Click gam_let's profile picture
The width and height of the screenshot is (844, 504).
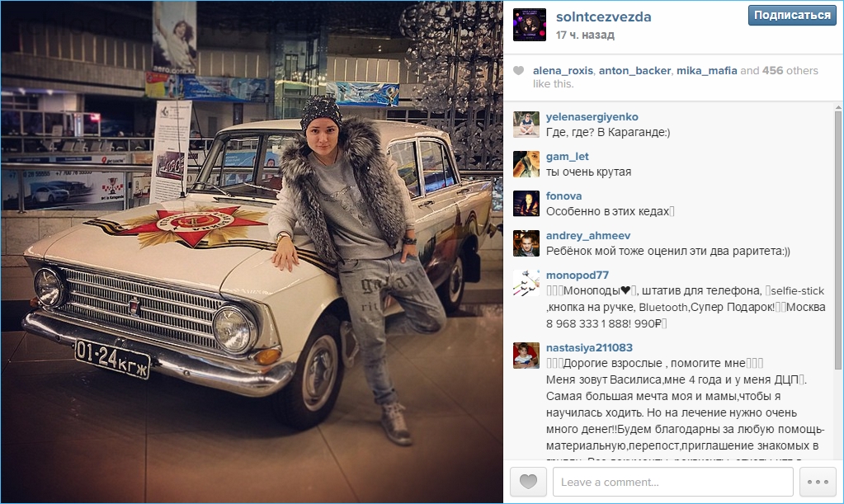point(526,164)
